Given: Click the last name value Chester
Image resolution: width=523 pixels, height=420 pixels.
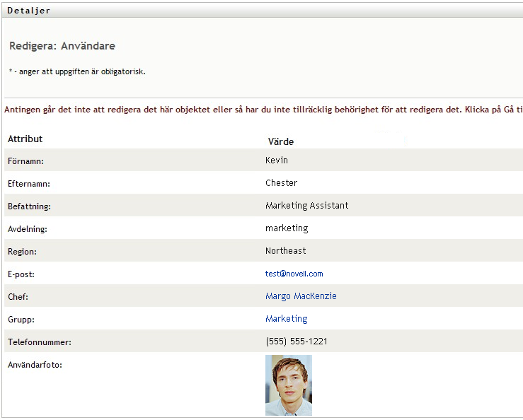Looking at the screenshot, I should point(281,183).
